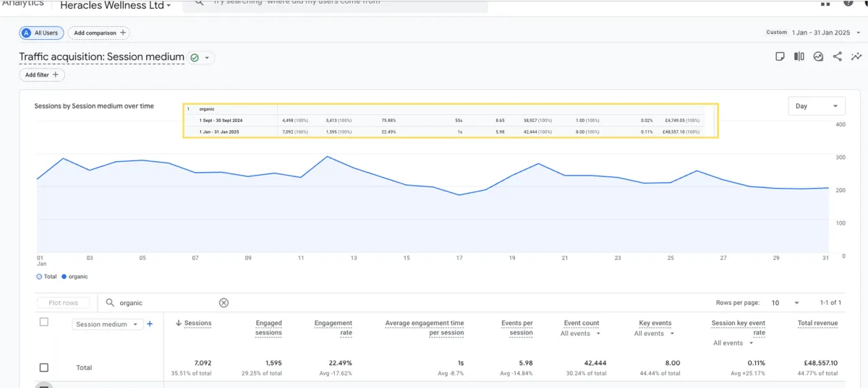The image size is (868, 388).
Task: Check the Total row checkbox
Action: [43, 368]
